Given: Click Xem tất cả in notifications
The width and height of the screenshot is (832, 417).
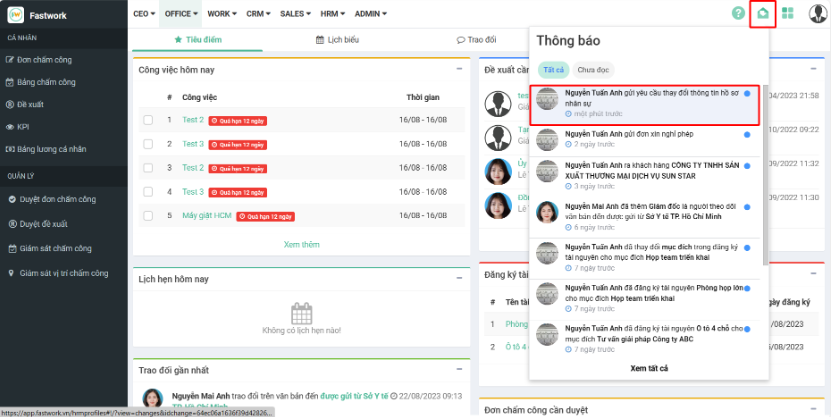Looking at the screenshot, I should click(x=649, y=368).
